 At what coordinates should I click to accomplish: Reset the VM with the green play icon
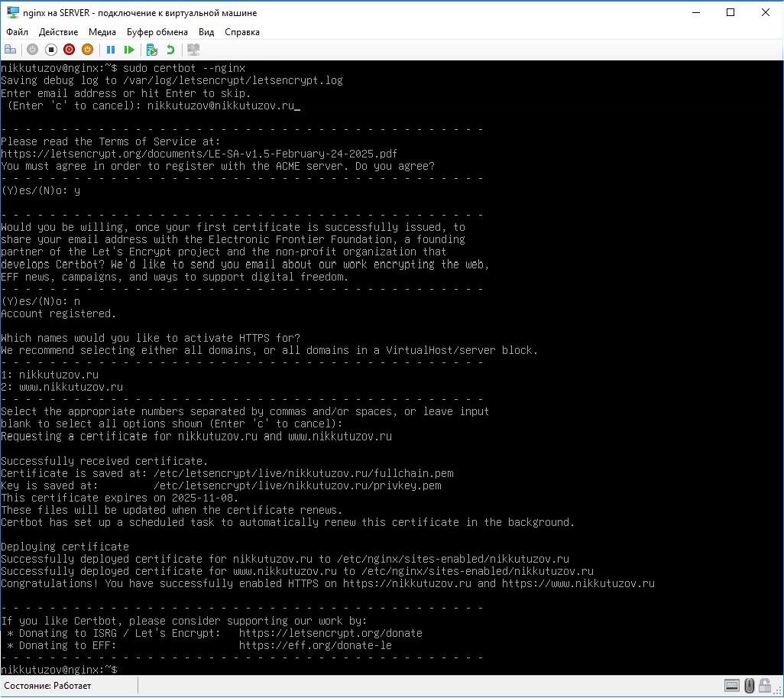pos(129,50)
